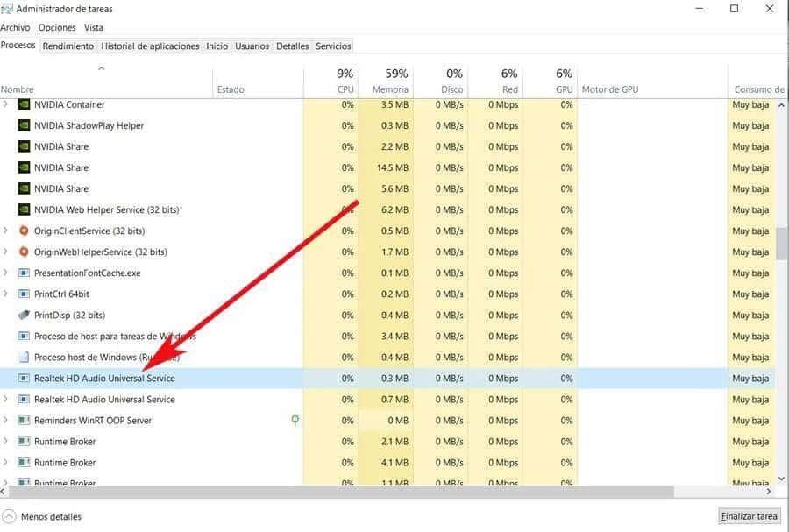Expand the selected Realtek HD Audio Universal Service row

pyautogui.click(x=6, y=378)
